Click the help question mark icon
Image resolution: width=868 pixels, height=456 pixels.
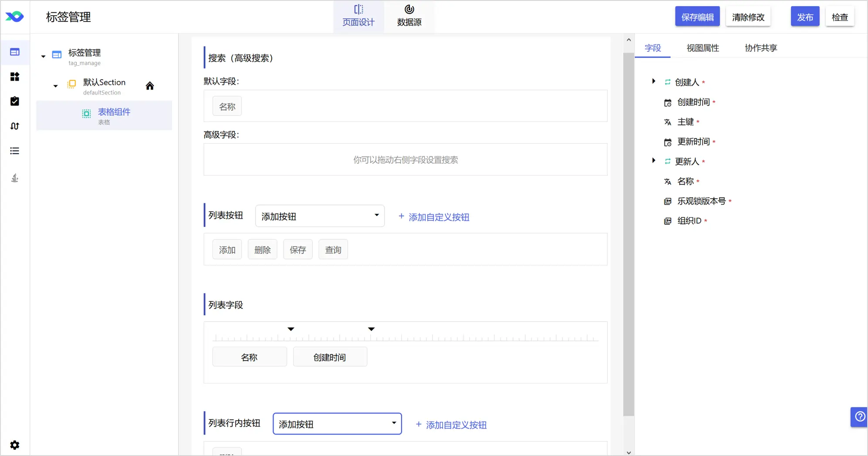(x=859, y=417)
